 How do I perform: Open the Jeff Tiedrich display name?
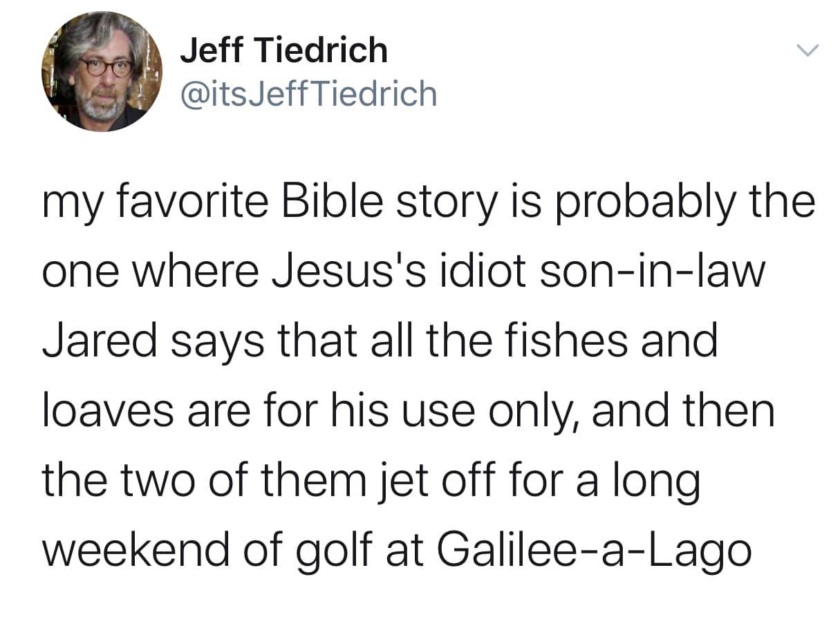(x=283, y=50)
